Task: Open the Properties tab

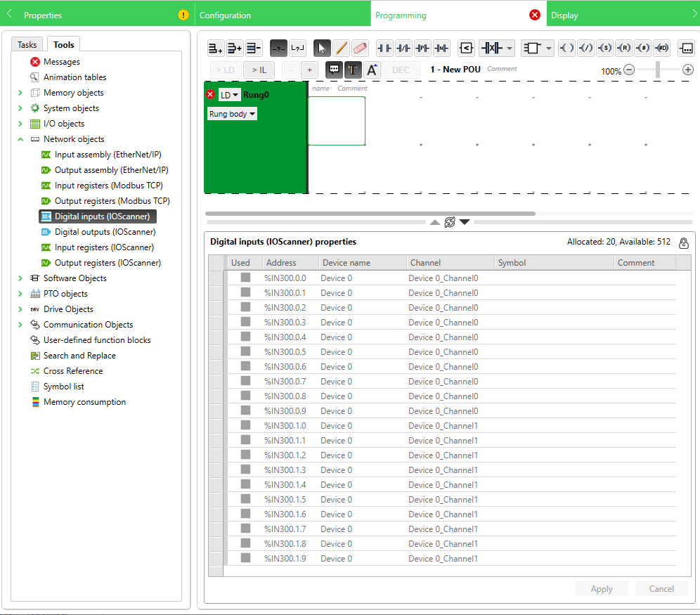Action: click(97, 15)
